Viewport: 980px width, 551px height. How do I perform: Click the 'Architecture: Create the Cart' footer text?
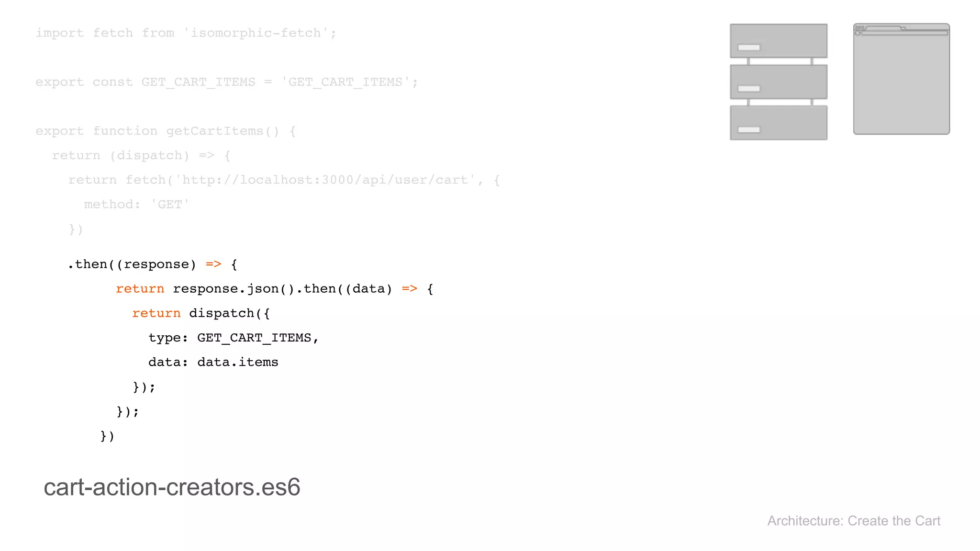pyautogui.click(x=854, y=521)
